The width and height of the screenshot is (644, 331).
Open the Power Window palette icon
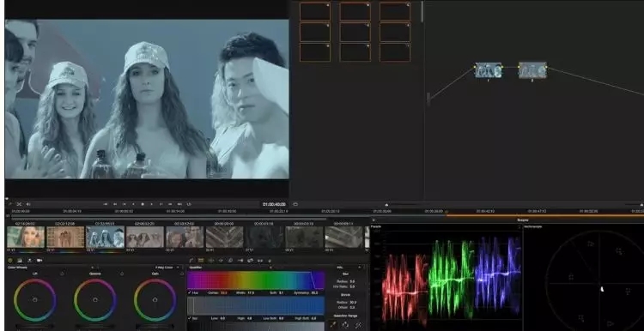pos(211,261)
